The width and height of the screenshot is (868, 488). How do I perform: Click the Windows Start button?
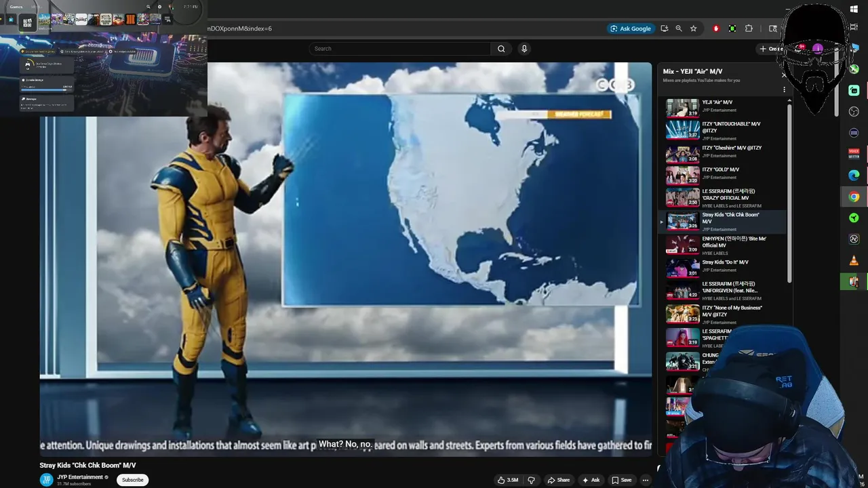tap(854, 9)
